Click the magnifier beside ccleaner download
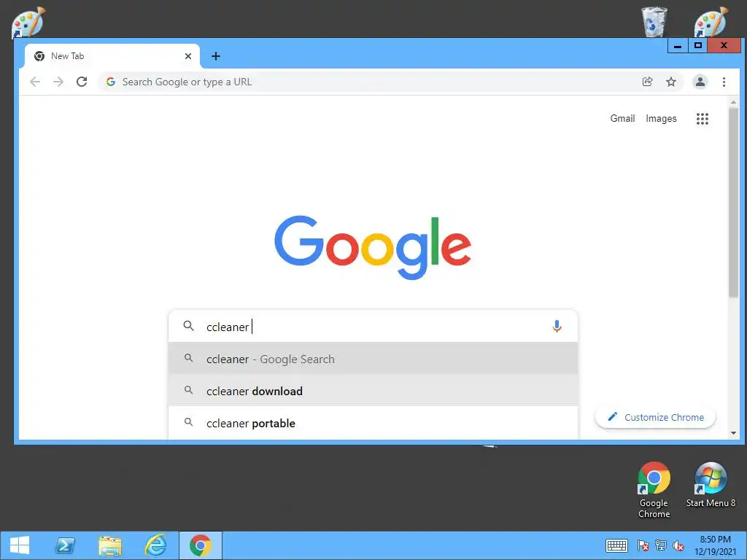Image resolution: width=747 pixels, height=560 pixels. coord(189,390)
